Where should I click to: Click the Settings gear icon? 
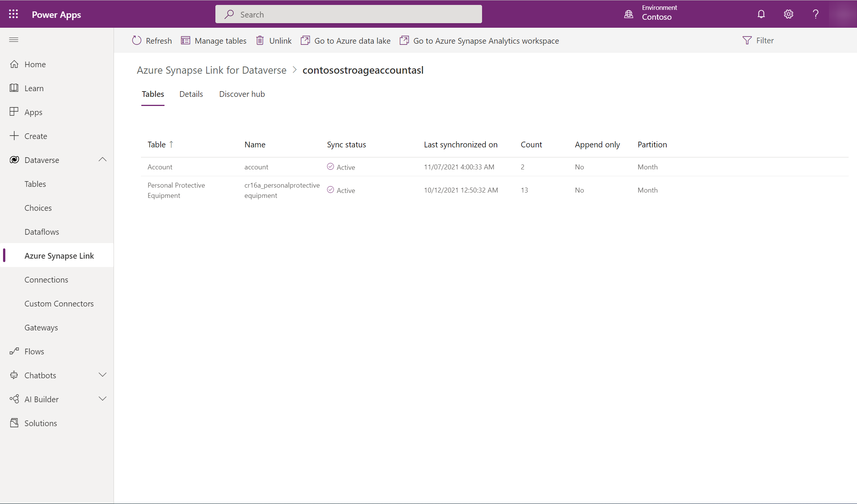coord(789,14)
